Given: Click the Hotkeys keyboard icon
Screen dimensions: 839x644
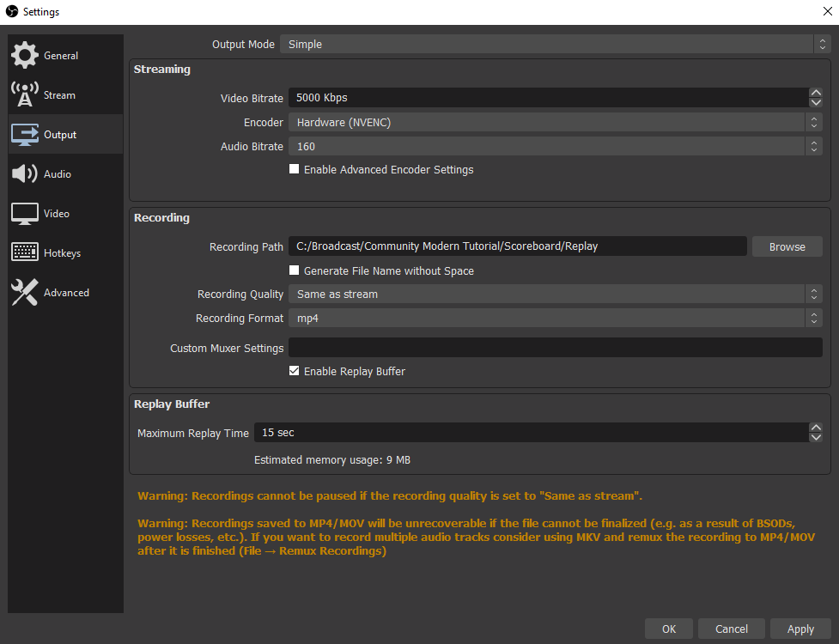Looking at the screenshot, I should 25,252.
